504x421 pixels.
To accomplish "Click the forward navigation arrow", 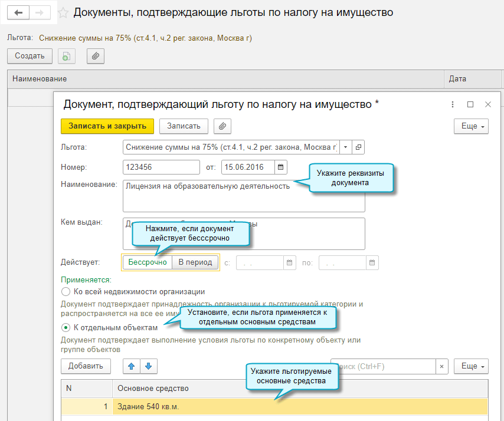I will [x=40, y=12].
